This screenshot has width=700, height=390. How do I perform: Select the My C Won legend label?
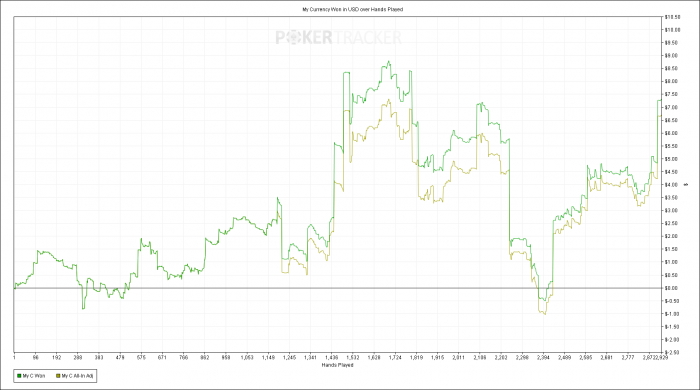click(34, 376)
